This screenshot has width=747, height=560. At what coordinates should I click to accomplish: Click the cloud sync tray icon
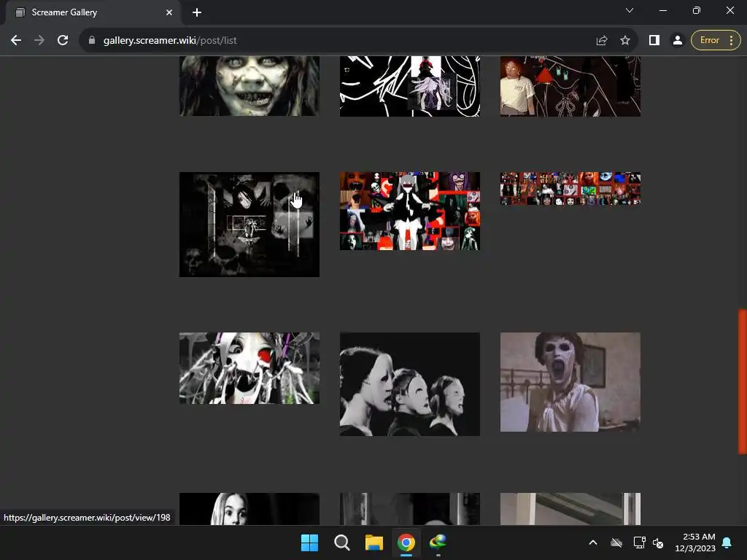[616, 542]
